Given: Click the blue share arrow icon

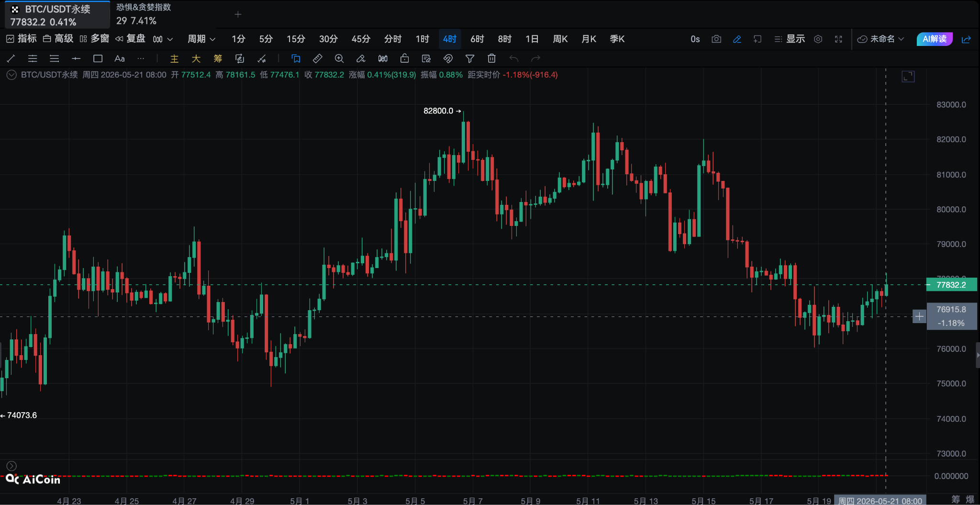Looking at the screenshot, I should (x=966, y=39).
